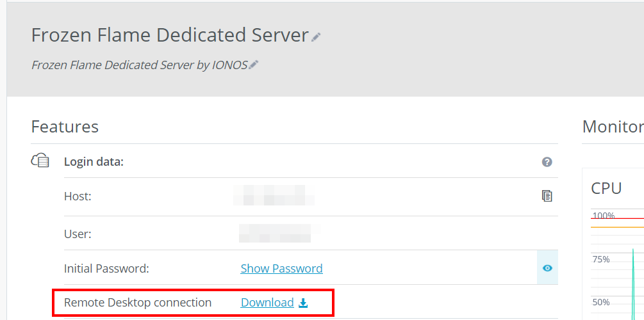Edit the server description via its pencil icon

[254, 65]
